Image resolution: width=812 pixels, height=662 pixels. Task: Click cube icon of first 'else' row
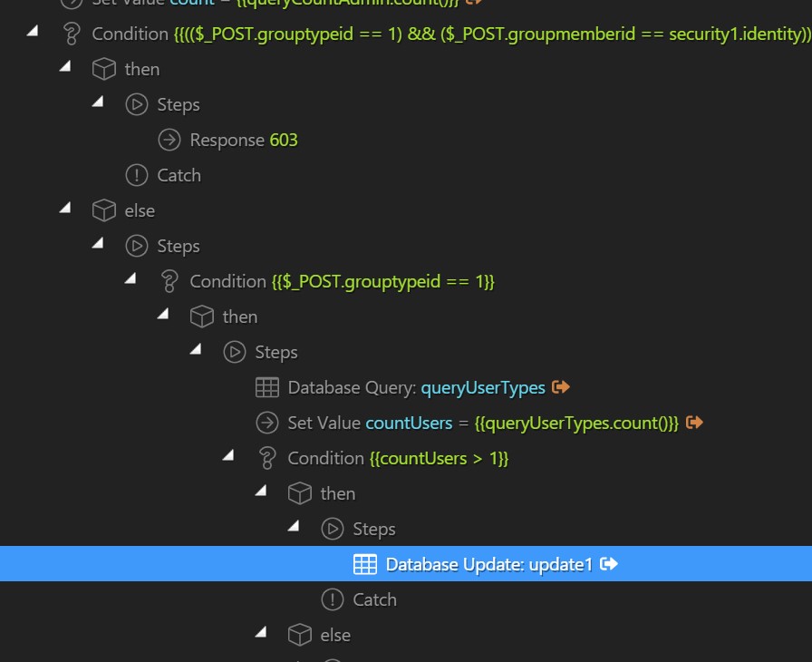(x=104, y=210)
